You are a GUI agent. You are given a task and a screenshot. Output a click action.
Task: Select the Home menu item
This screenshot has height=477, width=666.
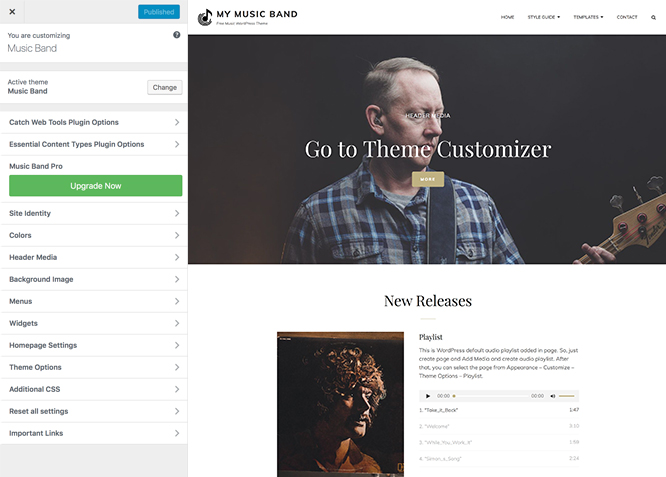point(507,17)
